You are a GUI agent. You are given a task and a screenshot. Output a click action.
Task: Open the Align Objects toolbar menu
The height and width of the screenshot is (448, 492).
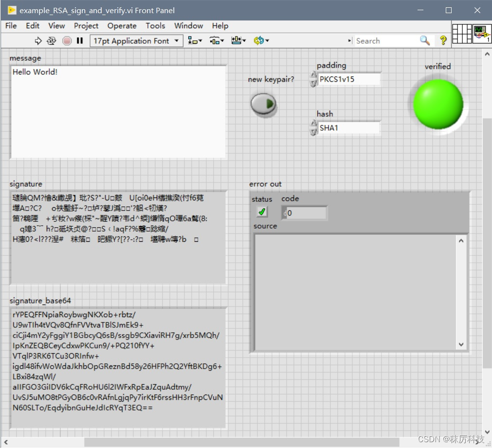(194, 41)
